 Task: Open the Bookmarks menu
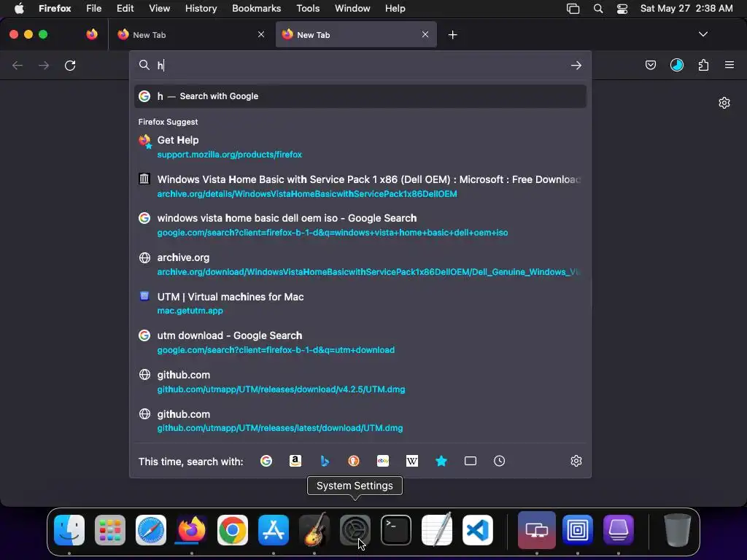[x=256, y=9]
